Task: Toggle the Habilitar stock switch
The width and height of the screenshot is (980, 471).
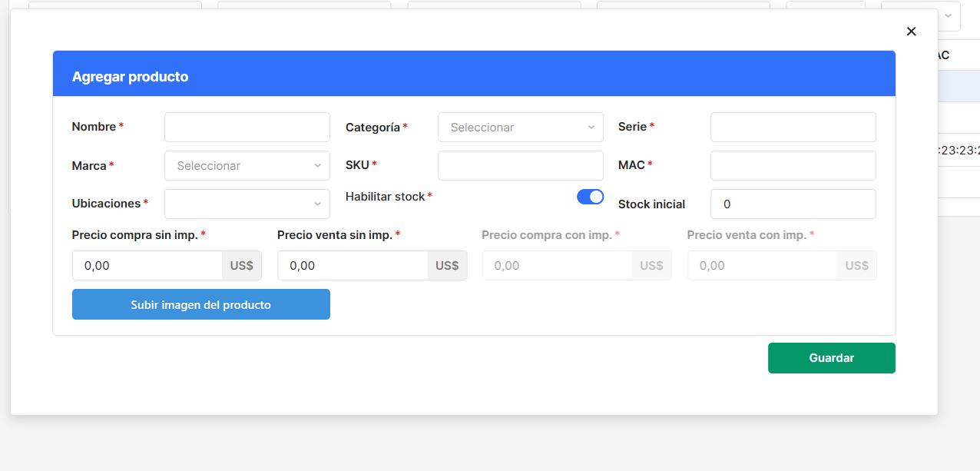Action: point(590,197)
